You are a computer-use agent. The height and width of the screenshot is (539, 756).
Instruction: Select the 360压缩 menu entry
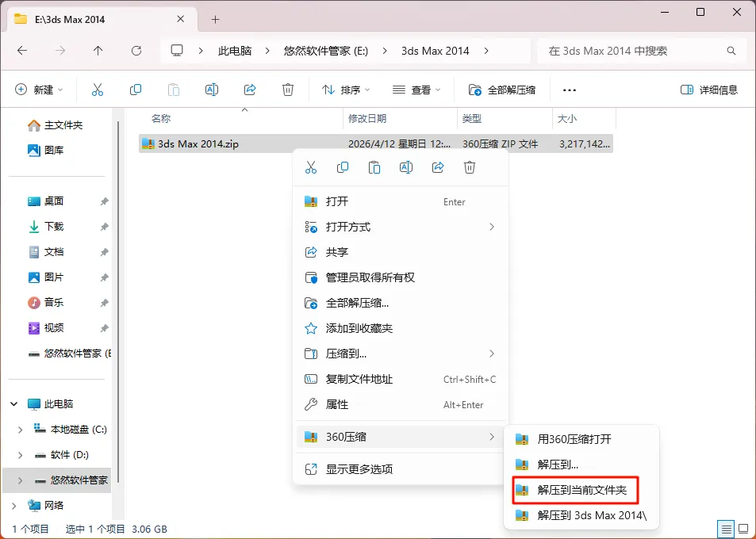401,437
